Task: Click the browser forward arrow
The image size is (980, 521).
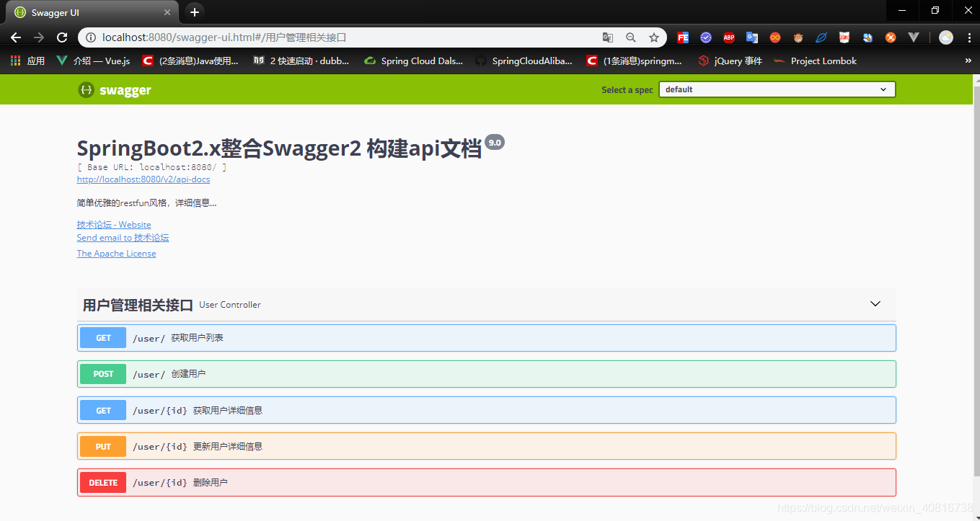Action: (x=39, y=37)
